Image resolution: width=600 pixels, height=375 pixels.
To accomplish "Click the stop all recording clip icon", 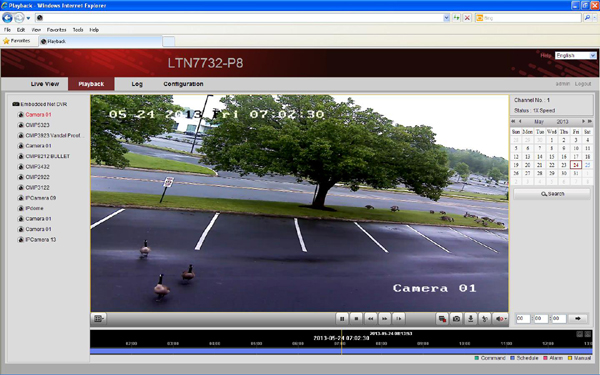I will tap(442, 318).
